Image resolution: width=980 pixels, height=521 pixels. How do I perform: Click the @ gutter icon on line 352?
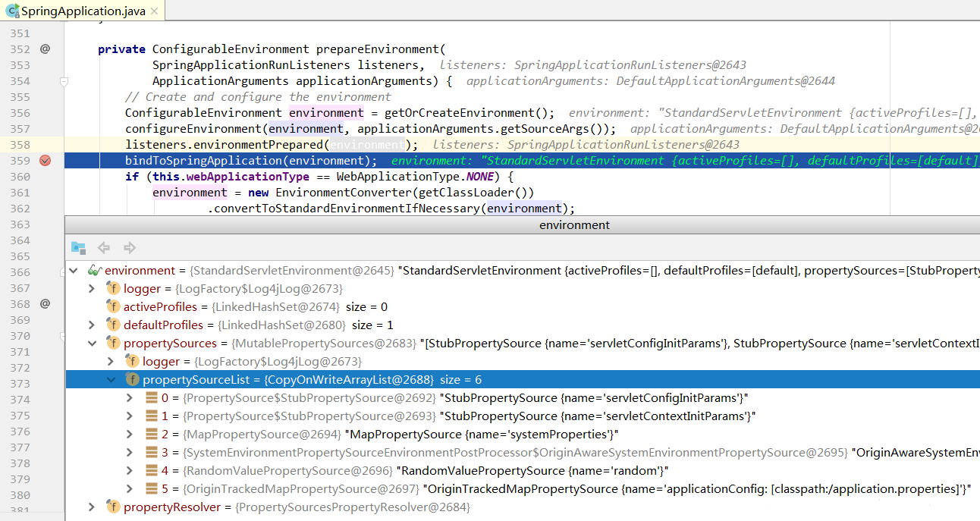(x=45, y=49)
